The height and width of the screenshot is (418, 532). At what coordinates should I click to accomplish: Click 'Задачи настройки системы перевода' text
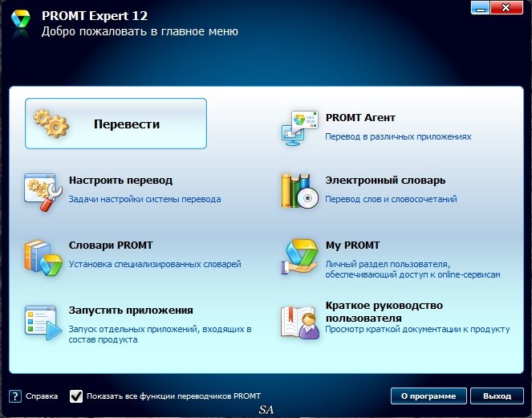coord(145,199)
